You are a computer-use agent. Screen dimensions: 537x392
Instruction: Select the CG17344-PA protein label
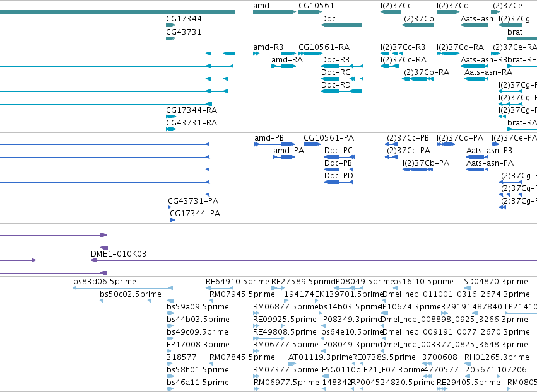195,214
